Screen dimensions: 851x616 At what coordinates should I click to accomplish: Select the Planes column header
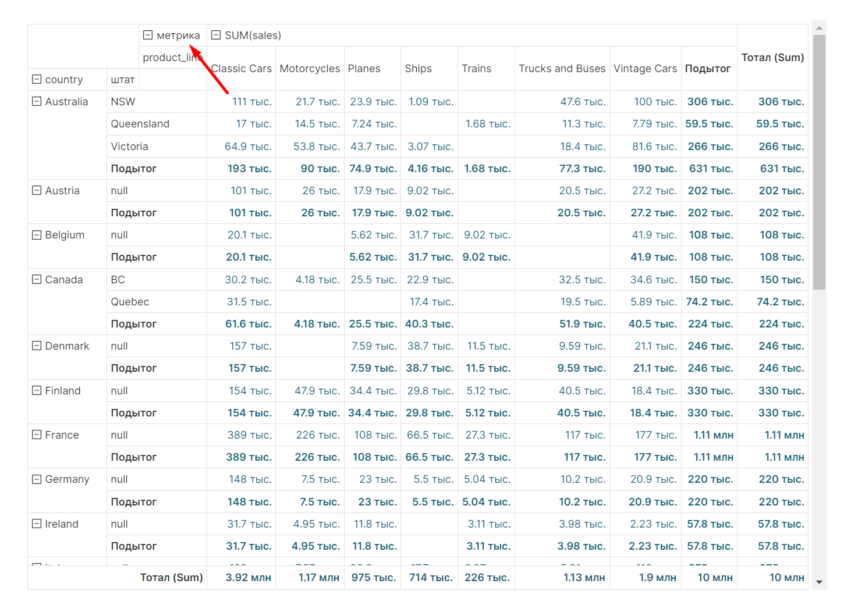click(x=373, y=69)
